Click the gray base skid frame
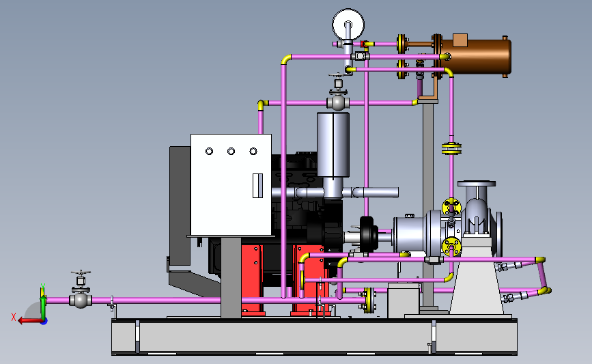This screenshot has width=592, height=364. coord(314,337)
